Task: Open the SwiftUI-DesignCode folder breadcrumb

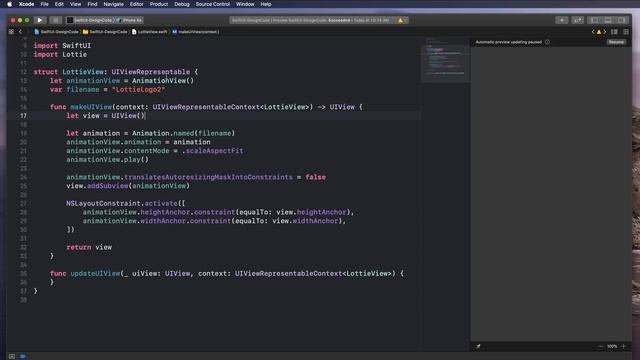Action: tap(105, 32)
